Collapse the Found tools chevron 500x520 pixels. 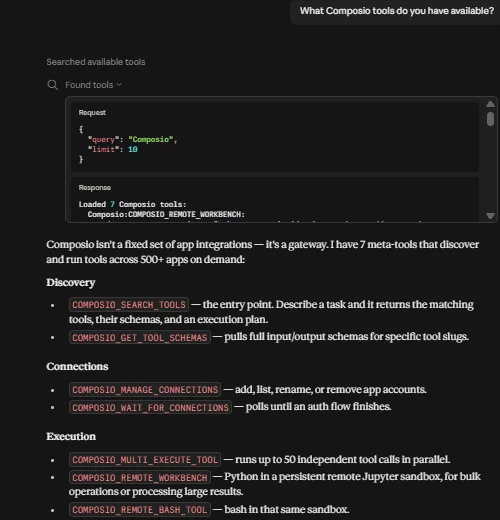(x=120, y=85)
